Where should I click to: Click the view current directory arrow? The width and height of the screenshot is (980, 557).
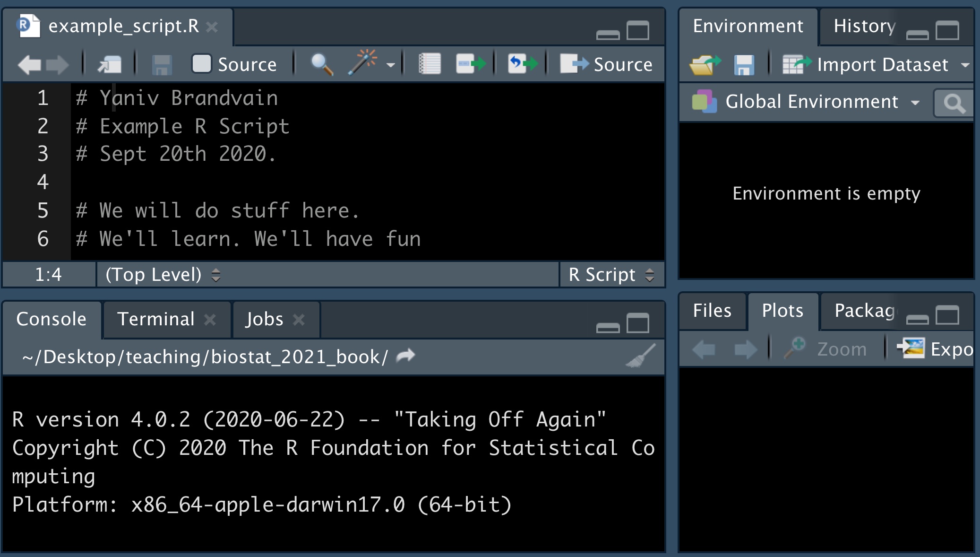[x=405, y=355]
